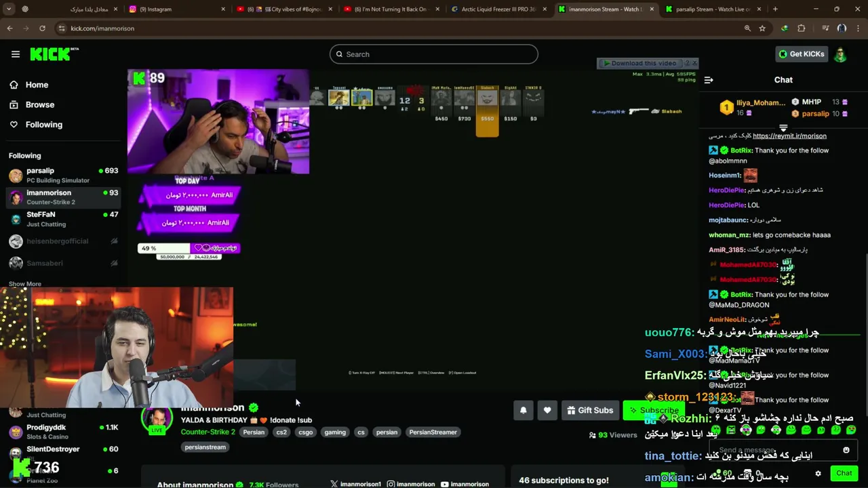Viewport: 868px width, 488px height.
Task: Click the Gift Subs button
Action: pos(590,410)
